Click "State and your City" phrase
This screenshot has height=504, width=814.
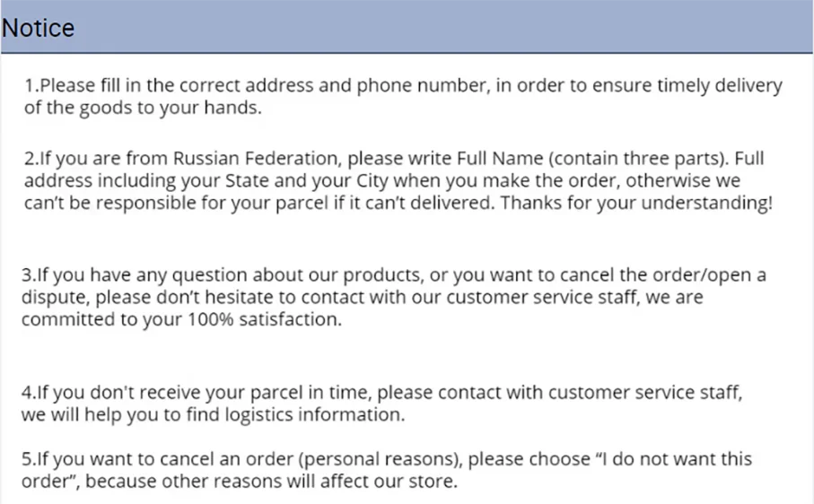click(307, 181)
